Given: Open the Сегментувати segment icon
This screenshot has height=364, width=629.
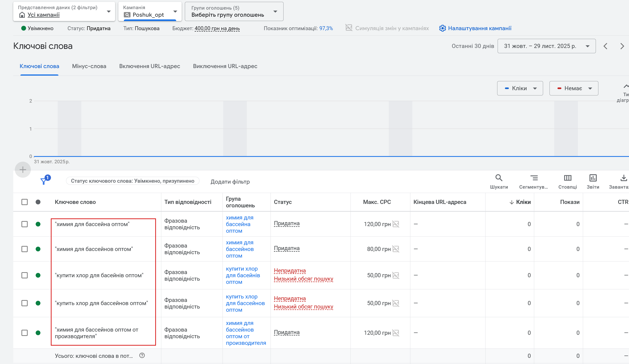Looking at the screenshot, I should click(x=534, y=178).
